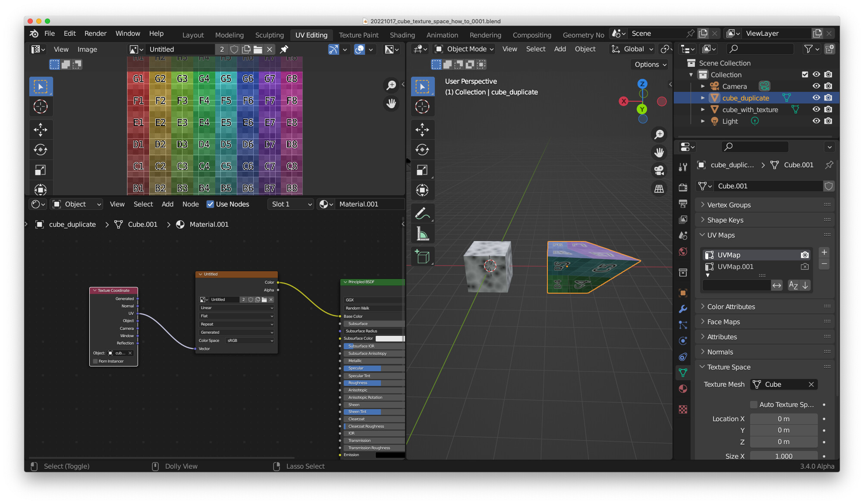Click the Subsurface Color swatch in Principled BSDF
Image resolution: width=864 pixels, height=504 pixels.
point(390,338)
